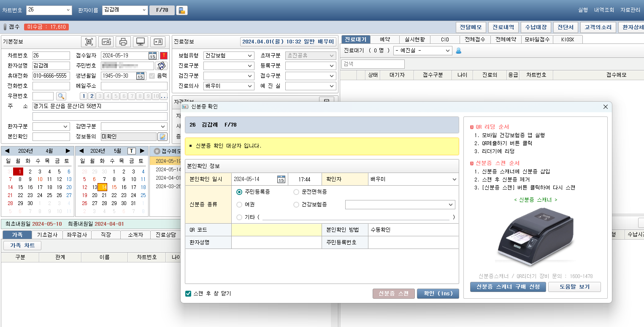
Task: Click the red T today marker
Action: click(x=164, y=56)
